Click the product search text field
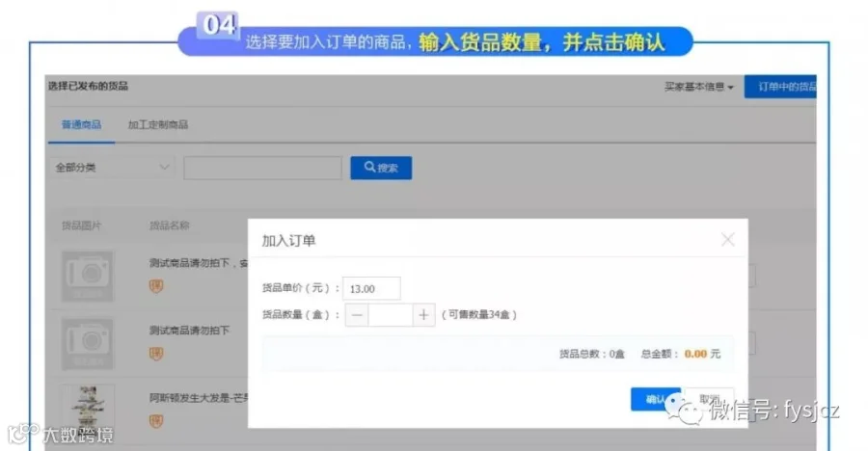 tap(262, 168)
